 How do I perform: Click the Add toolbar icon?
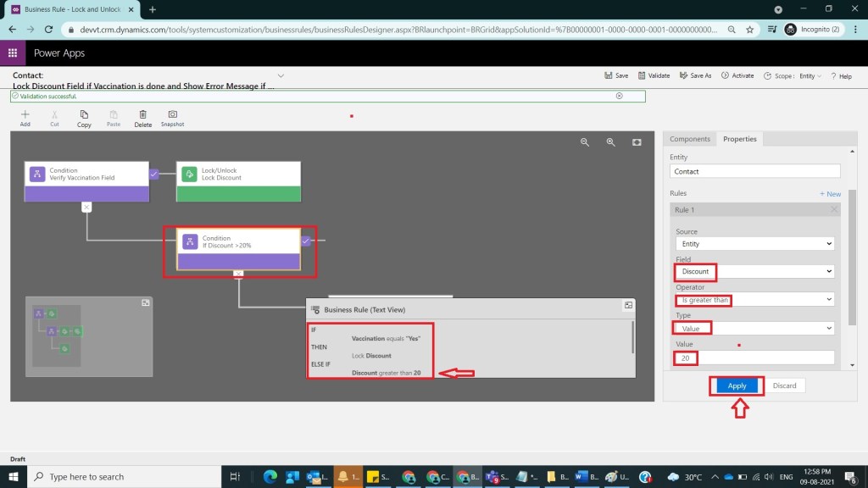point(25,115)
